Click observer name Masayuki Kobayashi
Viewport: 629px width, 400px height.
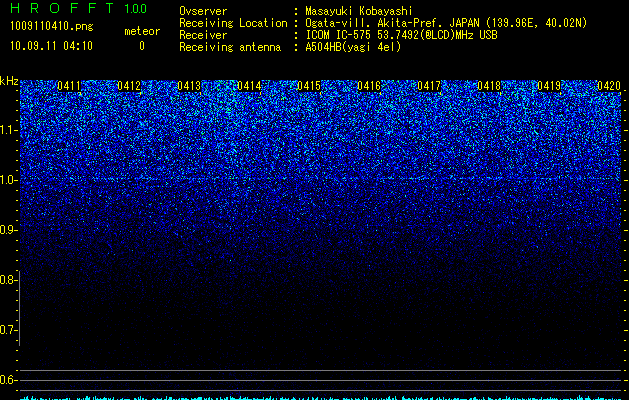point(359,11)
